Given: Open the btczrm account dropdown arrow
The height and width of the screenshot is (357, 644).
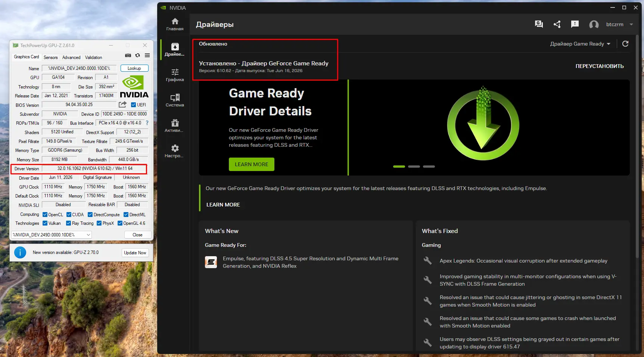Looking at the screenshot, I should point(631,24).
